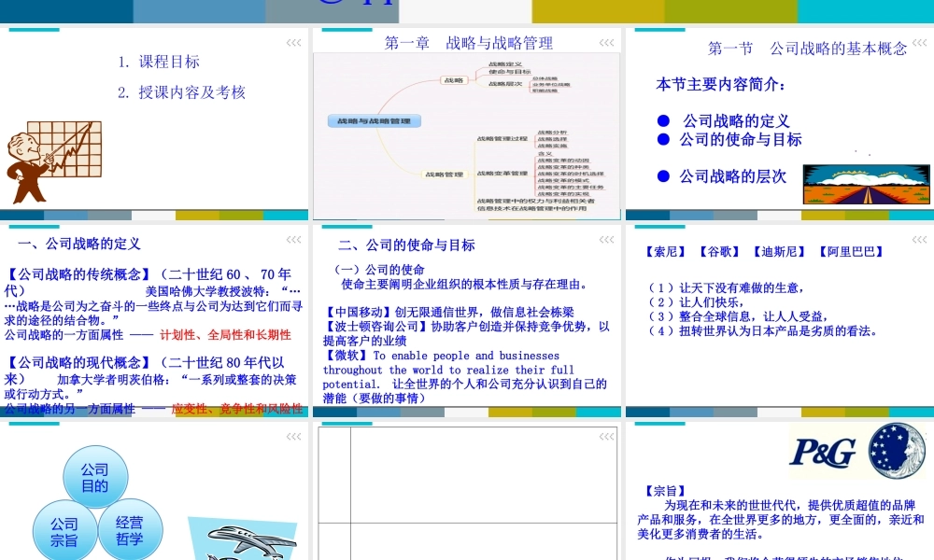The image size is (934, 560).
Task: Click the 【宗旨】 label on the P&G slide
Action: point(665,490)
